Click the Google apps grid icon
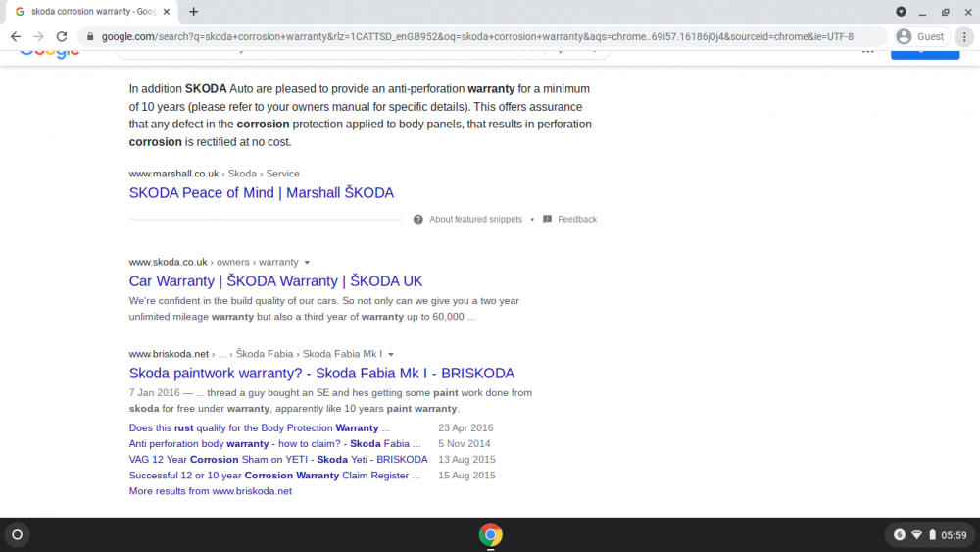 point(867,52)
